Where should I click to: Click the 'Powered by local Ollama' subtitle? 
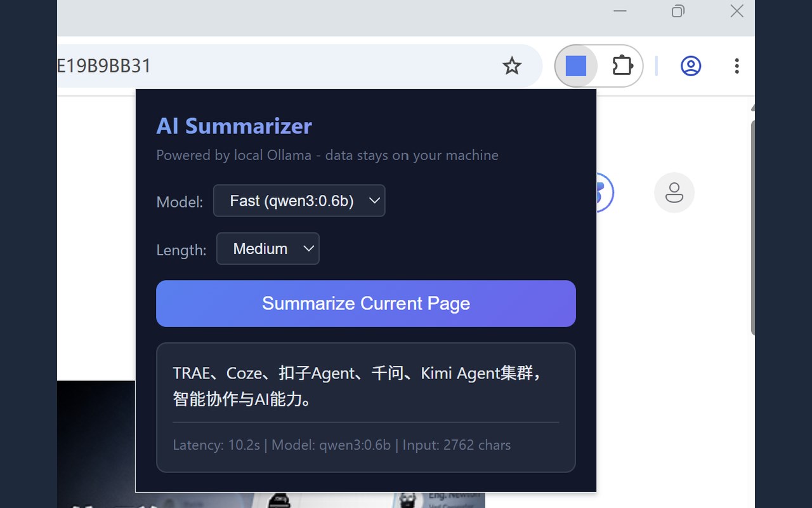coord(327,156)
